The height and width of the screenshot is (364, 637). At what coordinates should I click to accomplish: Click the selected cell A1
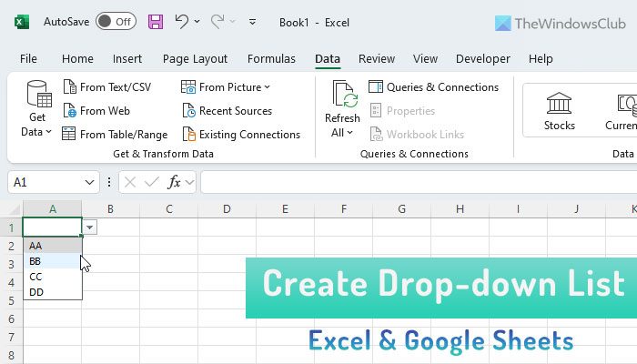53,227
